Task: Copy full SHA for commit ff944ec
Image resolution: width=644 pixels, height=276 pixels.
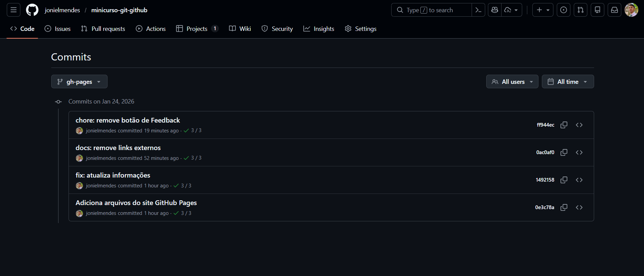Action: pyautogui.click(x=564, y=125)
